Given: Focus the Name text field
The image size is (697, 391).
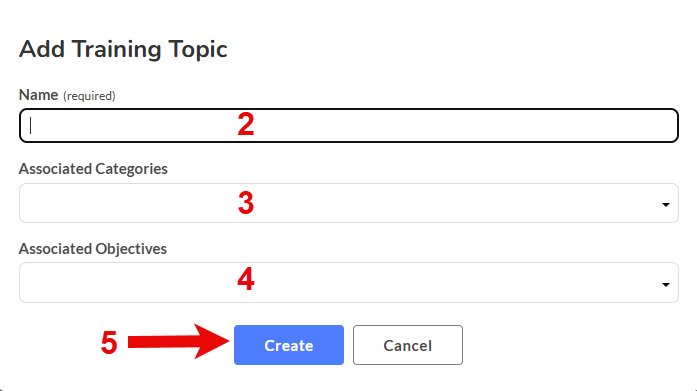Looking at the screenshot, I should 349,125.
